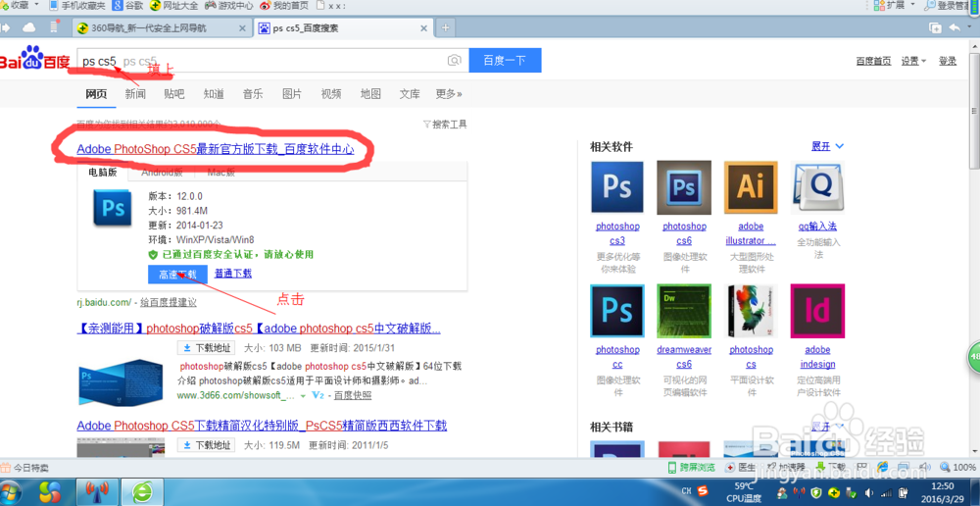980x506 pixels.
Task: Open the 我的首页 Weibo bookmark
Action: click(x=284, y=6)
